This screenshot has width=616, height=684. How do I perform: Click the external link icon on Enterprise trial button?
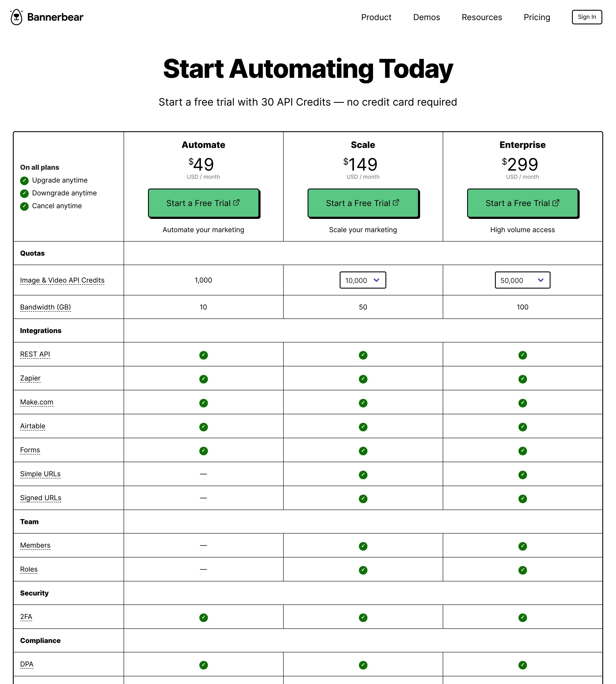pyautogui.click(x=556, y=203)
